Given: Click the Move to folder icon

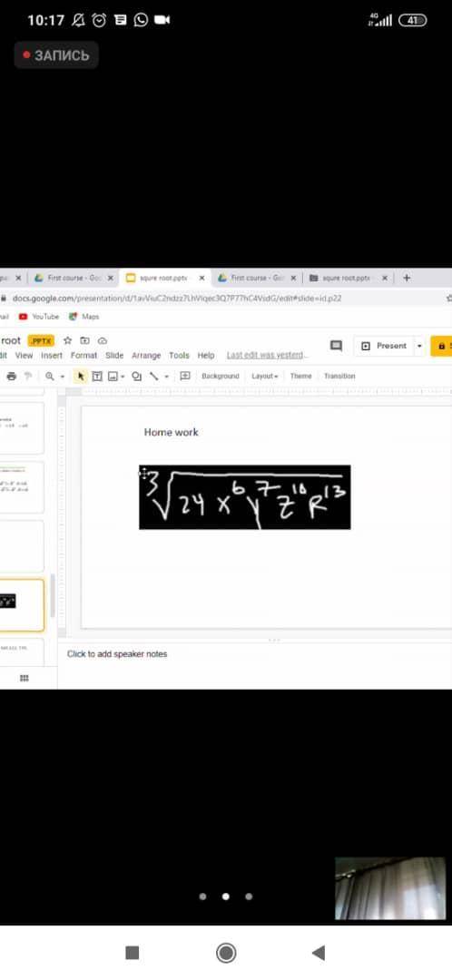Looking at the screenshot, I should point(85,340).
